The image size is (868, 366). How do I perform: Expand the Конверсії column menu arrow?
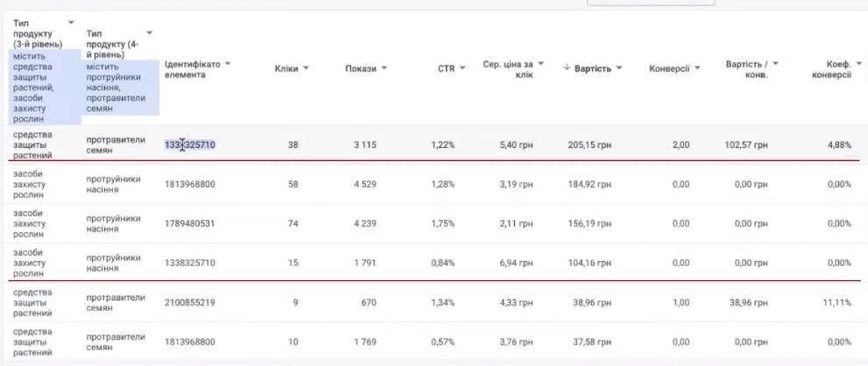click(x=697, y=68)
